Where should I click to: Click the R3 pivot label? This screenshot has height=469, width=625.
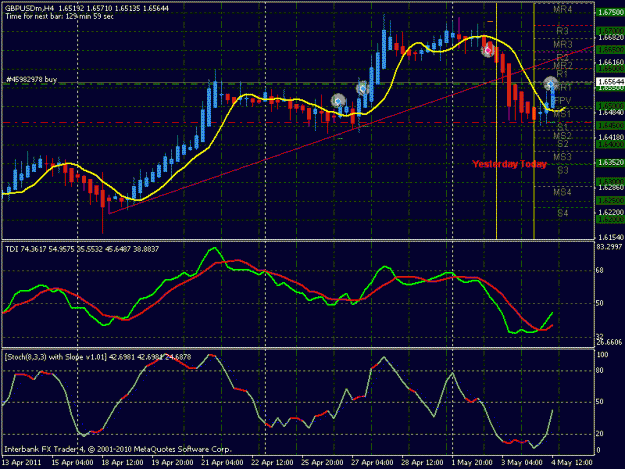pyautogui.click(x=562, y=31)
